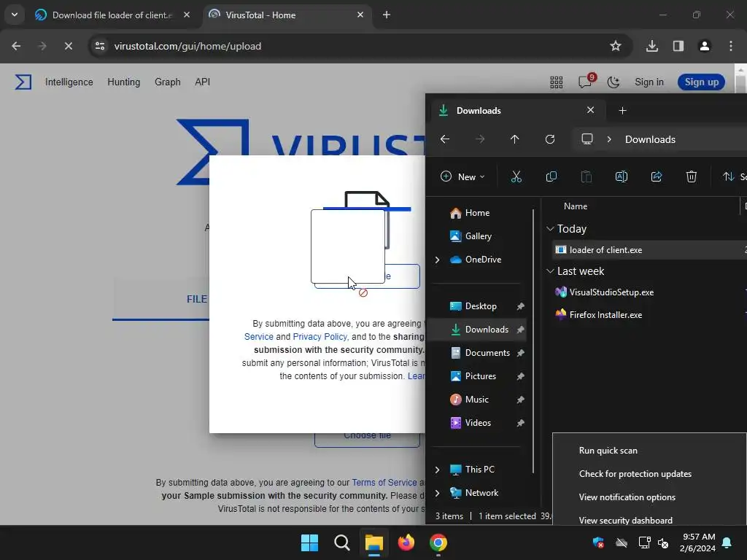The image size is (747, 560).
Task: Click the Name column header
Action: pos(576,206)
